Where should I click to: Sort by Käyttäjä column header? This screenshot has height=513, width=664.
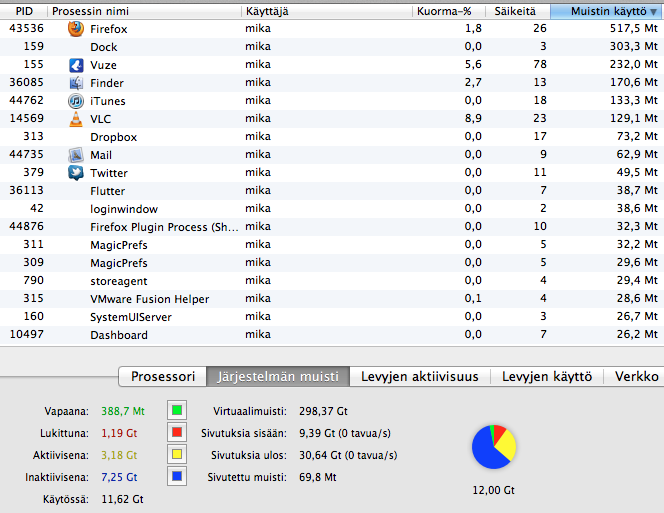(x=327, y=11)
